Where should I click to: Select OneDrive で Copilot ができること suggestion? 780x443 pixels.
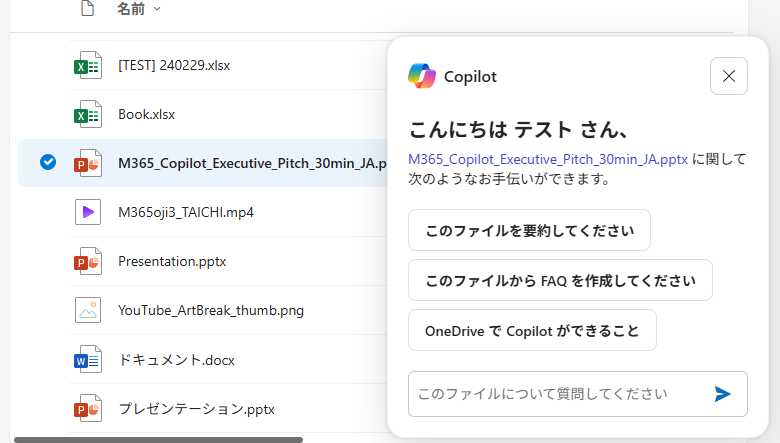click(x=532, y=330)
